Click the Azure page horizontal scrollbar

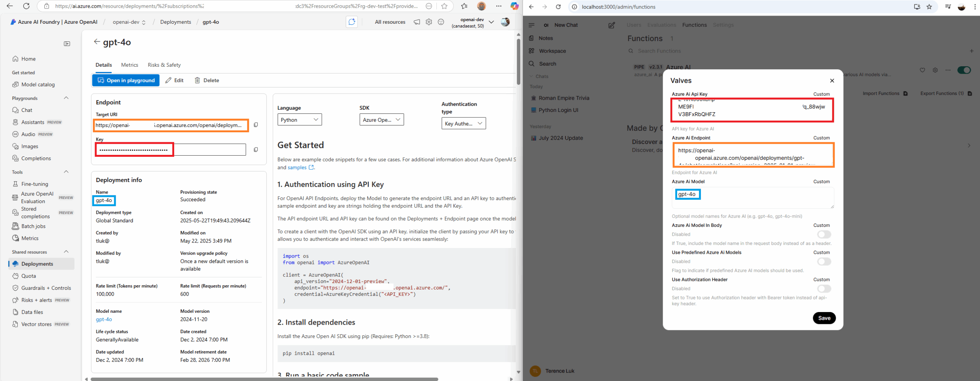click(264, 379)
